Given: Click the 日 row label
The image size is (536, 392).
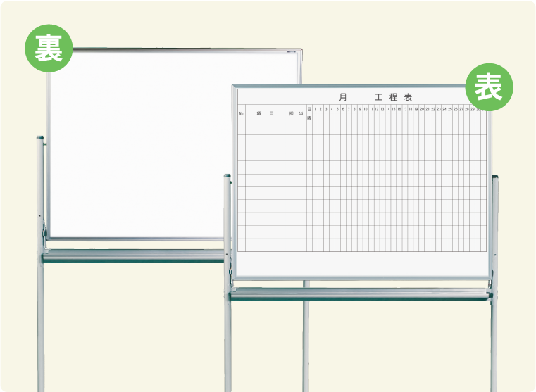Looking at the screenshot, I should pyautogui.click(x=309, y=109).
